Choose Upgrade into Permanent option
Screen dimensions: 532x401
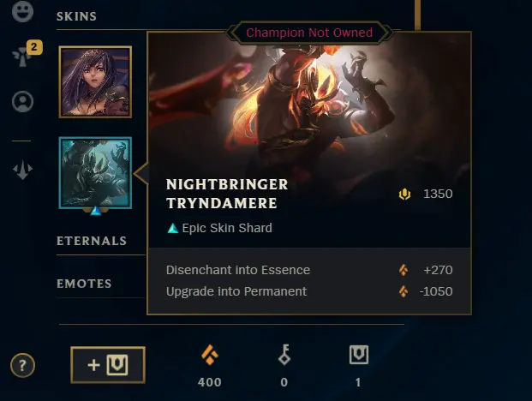(309, 291)
